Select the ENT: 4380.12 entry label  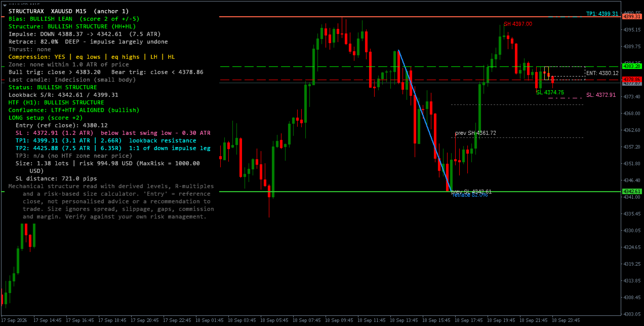click(602, 73)
